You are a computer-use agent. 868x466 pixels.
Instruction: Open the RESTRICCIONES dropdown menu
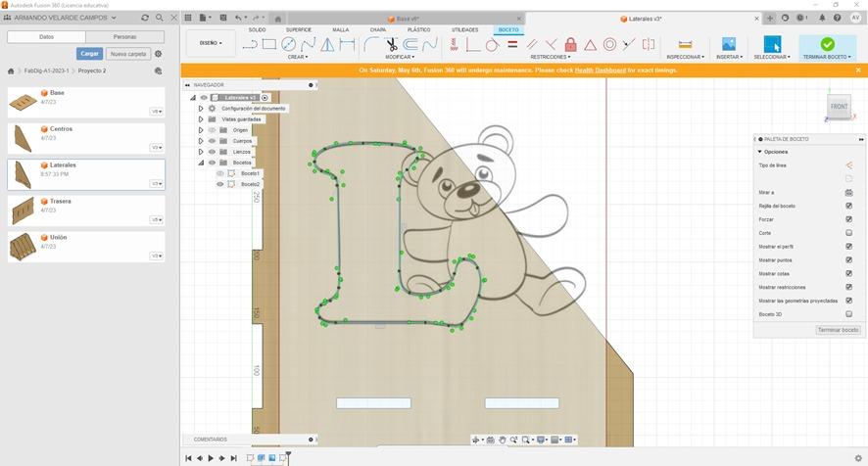pos(551,57)
